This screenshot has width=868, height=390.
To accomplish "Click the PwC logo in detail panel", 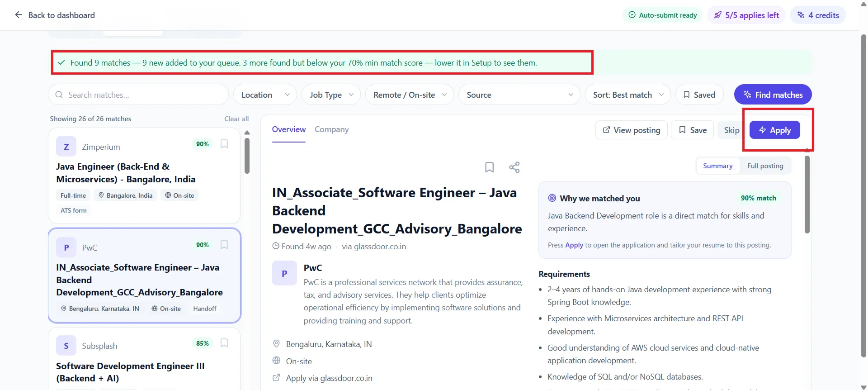I will 284,273.
